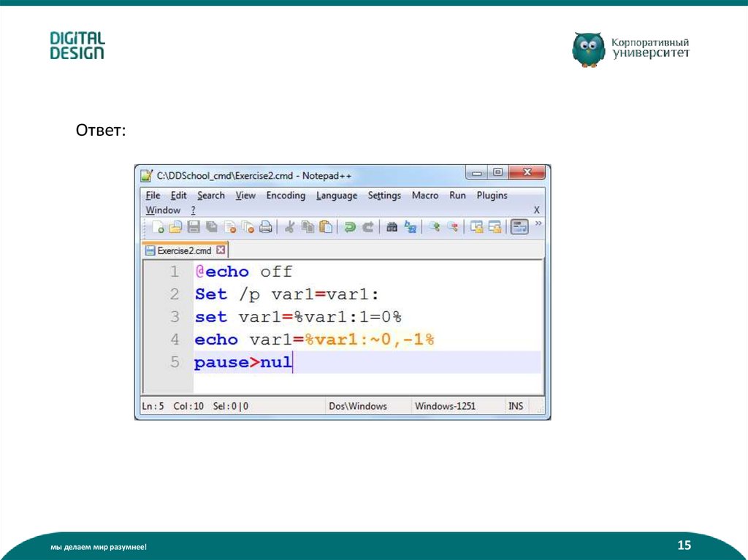Click code line 3 with set var1
The width and height of the screenshot is (748, 560).
298,317
